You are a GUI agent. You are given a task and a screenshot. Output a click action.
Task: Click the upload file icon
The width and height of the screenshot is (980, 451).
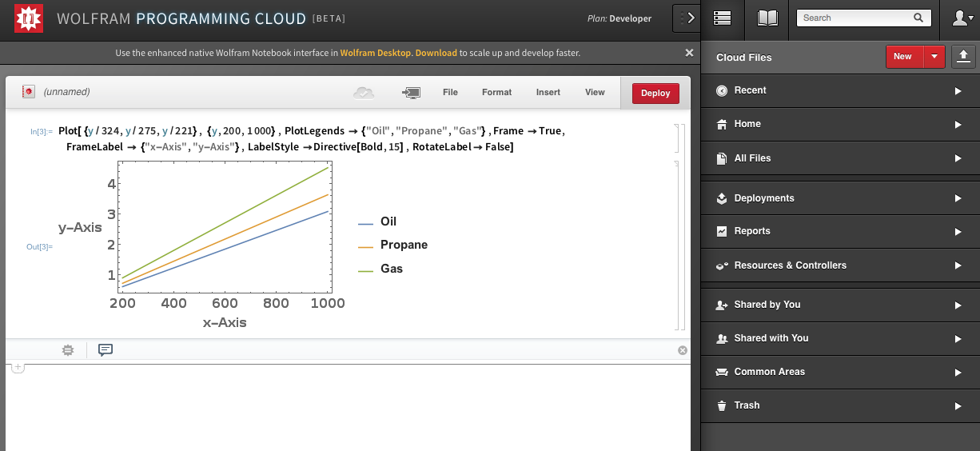[x=963, y=56]
